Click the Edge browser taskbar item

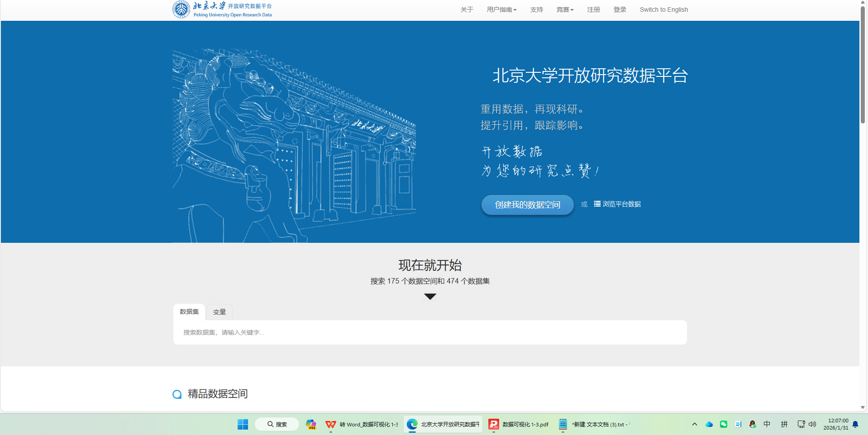(443, 424)
